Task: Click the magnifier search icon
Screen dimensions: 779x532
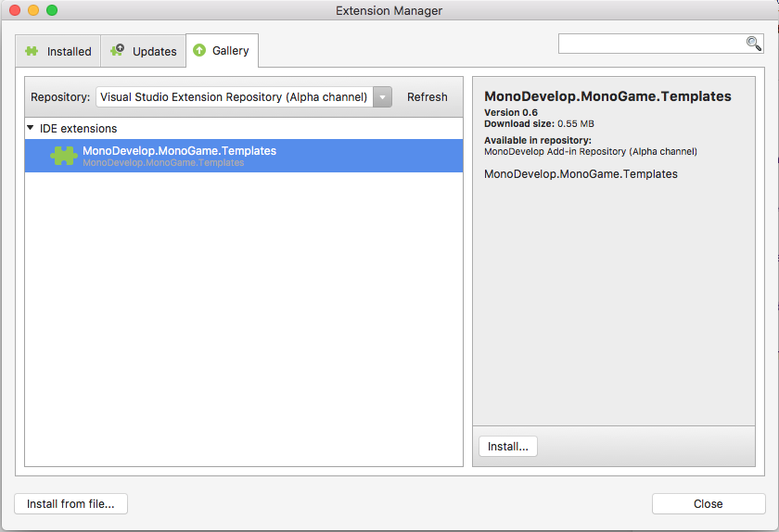Action: coord(754,44)
